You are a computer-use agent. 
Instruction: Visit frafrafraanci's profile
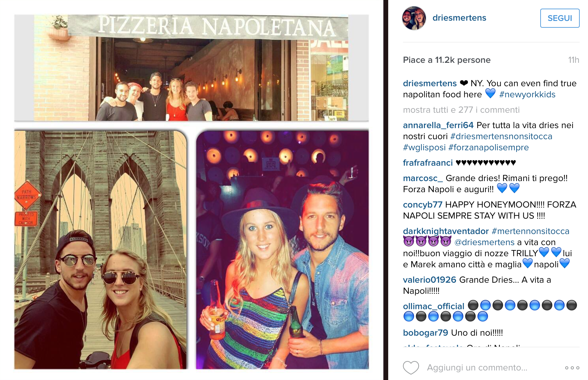pos(428,163)
